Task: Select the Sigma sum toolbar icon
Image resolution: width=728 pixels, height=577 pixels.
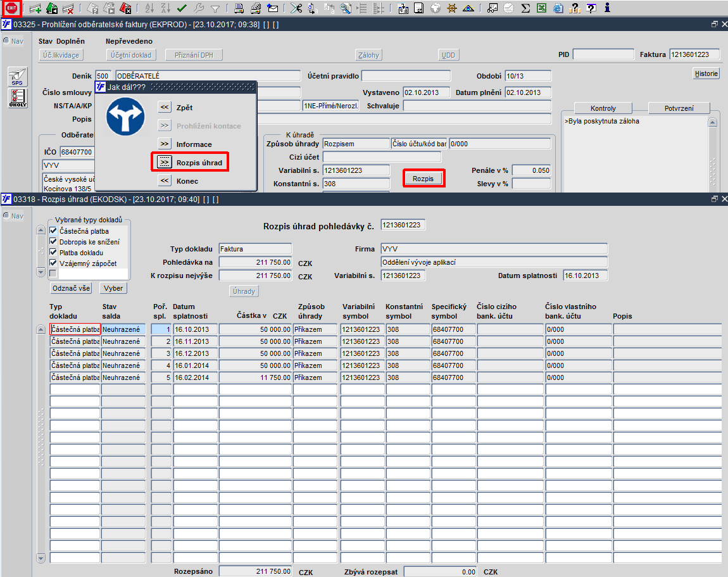Action: 525,8
